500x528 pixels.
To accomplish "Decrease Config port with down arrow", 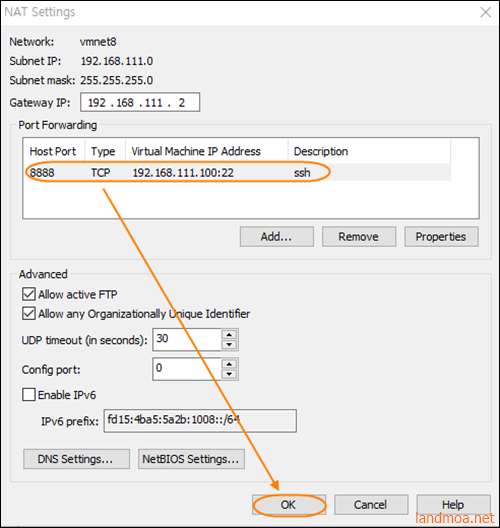I will [x=229, y=374].
